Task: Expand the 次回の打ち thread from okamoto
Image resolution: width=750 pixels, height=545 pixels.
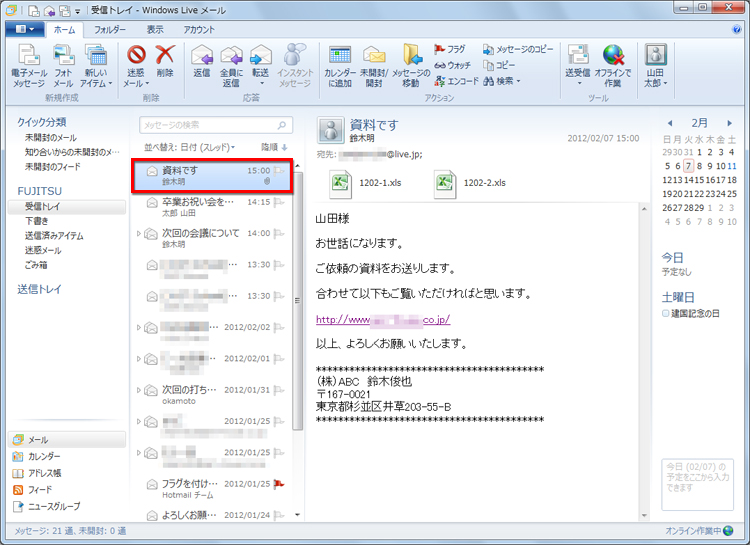Action: (x=139, y=390)
